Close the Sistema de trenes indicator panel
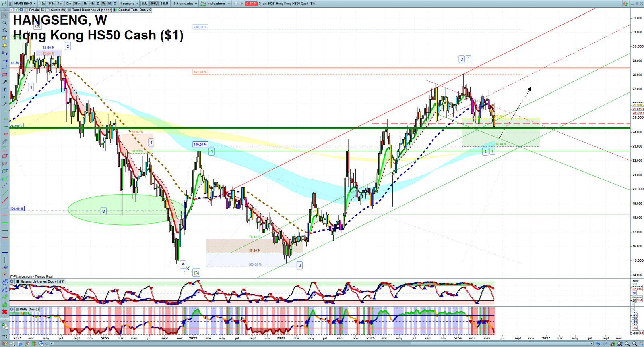644x347 pixels. coord(12,281)
